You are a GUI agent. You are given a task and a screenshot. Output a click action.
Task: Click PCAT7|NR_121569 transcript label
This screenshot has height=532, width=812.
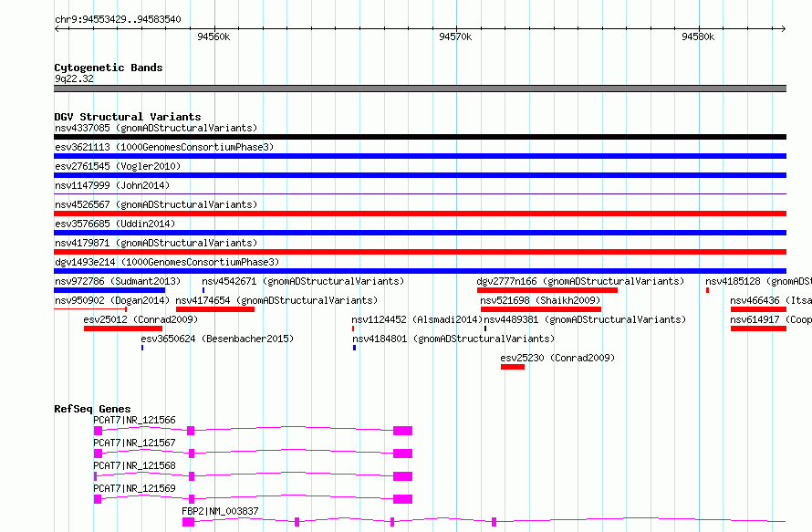point(134,488)
